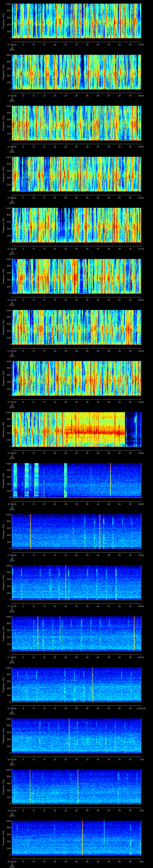Select the spectrogram panel starting at 21:52:00
The image size is (153, 868).
(x=76, y=327)
